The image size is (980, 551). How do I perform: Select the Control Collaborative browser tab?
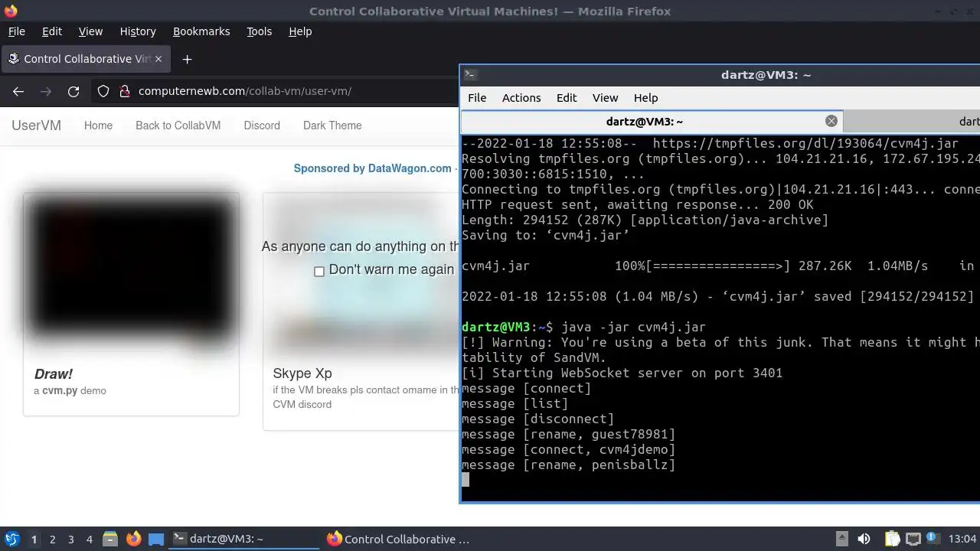pyautogui.click(x=84, y=59)
